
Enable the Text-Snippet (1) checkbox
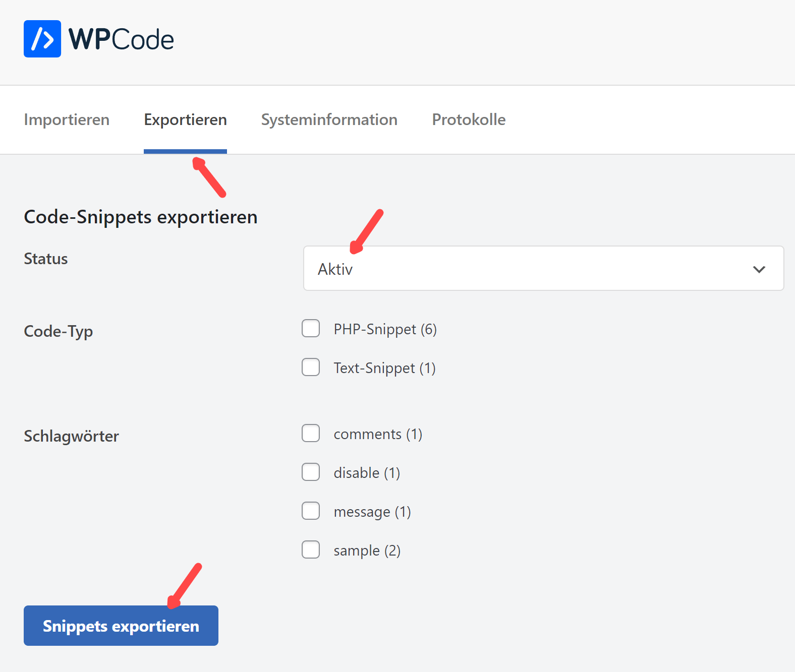point(311,367)
